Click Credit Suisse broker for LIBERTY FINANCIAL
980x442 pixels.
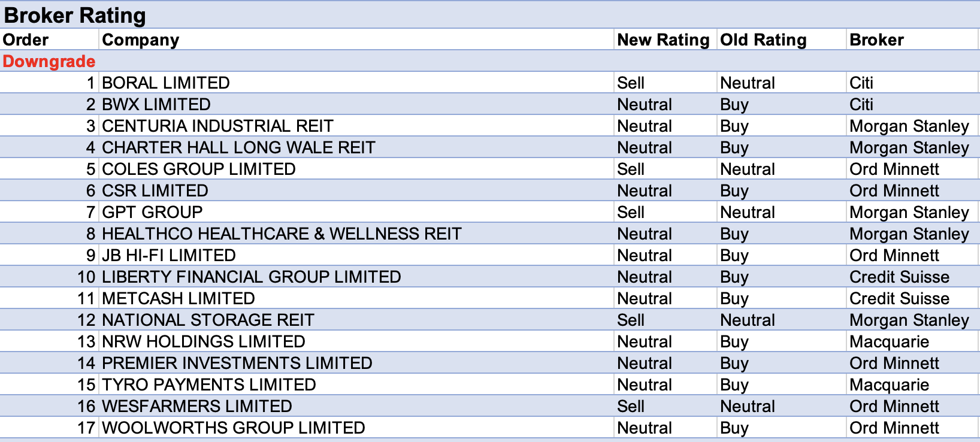[x=899, y=277]
